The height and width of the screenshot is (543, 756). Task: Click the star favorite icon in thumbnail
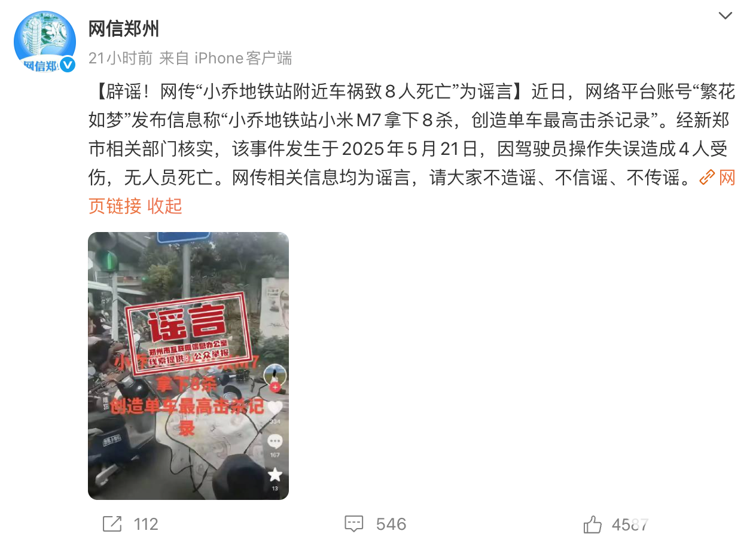tap(275, 475)
